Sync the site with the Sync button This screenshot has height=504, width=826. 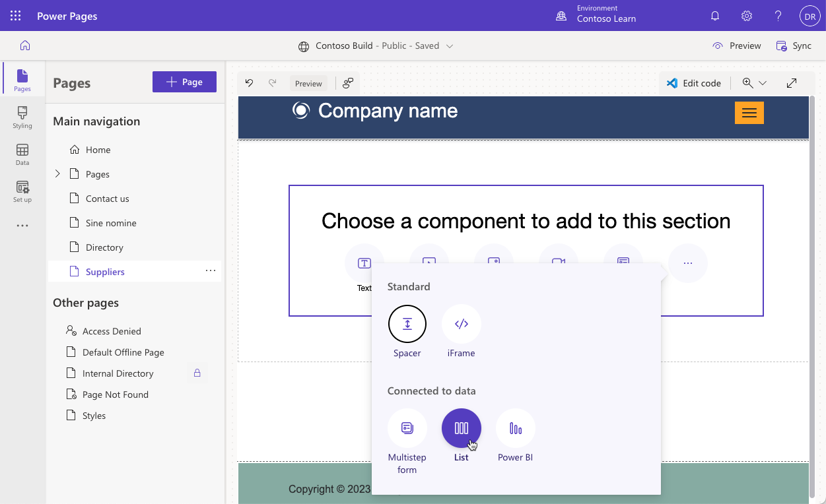tap(794, 46)
